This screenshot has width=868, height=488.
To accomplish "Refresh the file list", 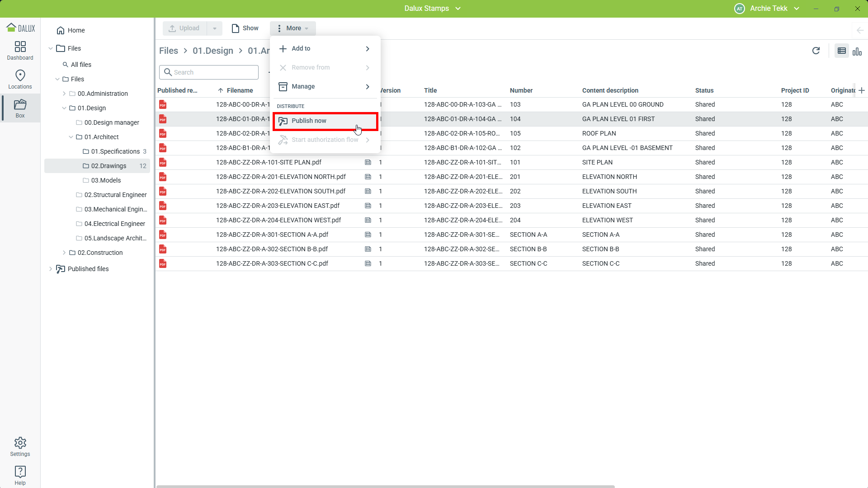I will click(816, 51).
